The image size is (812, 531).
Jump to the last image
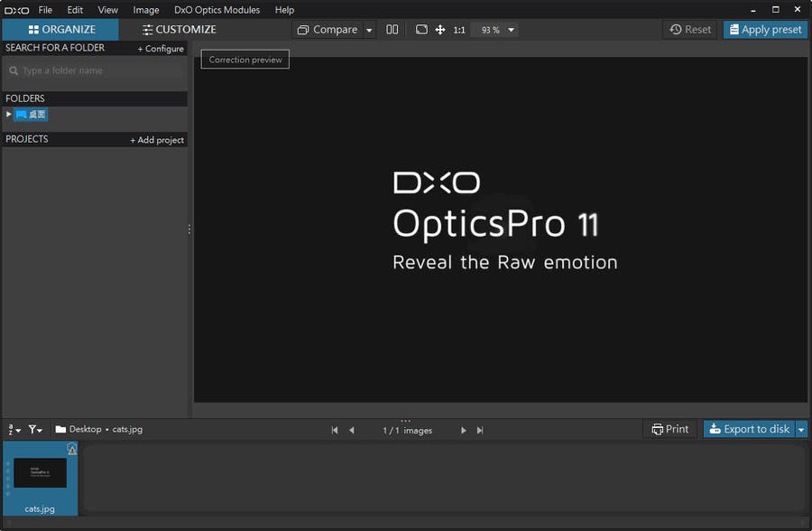[480, 431]
